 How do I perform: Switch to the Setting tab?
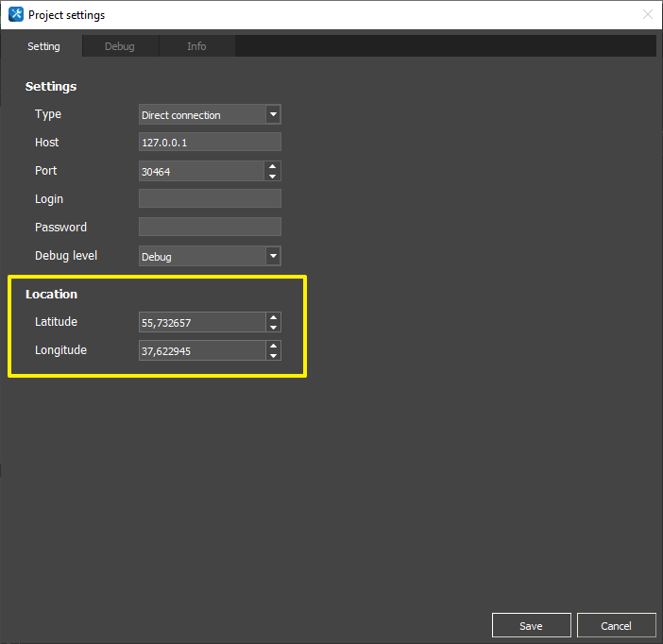coord(43,46)
